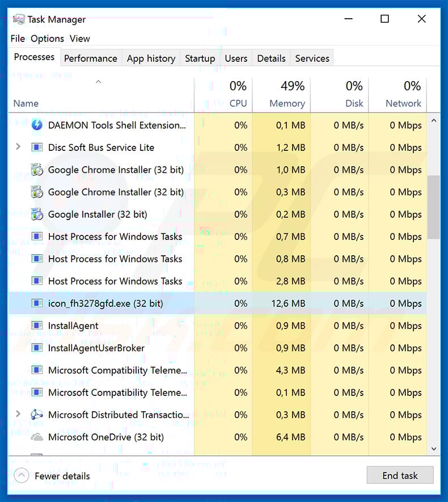Click the 0,2 MB memory value
This screenshot has height=502, width=448.
(290, 214)
